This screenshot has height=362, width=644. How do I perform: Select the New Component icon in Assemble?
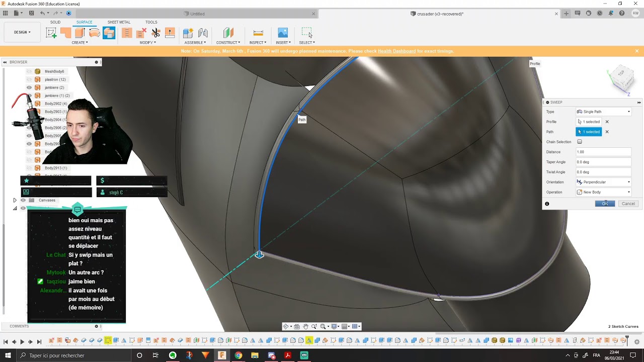click(188, 33)
